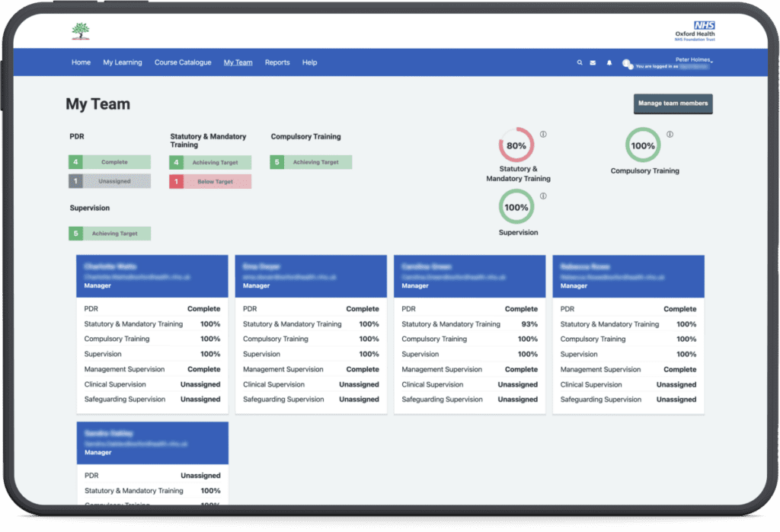Toggle the Below Target filter badge
The height and width of the screenshot is (532, 780).
coord(209,180)
